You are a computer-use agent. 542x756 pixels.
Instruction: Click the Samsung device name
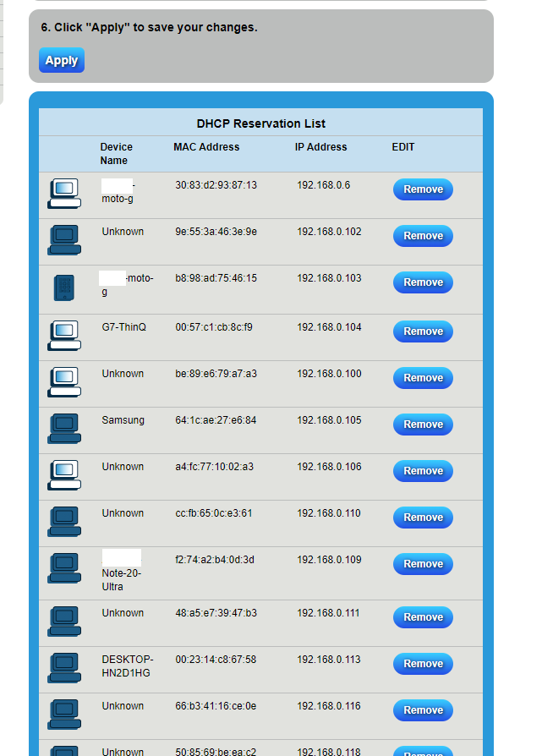(x=123, y=420)
